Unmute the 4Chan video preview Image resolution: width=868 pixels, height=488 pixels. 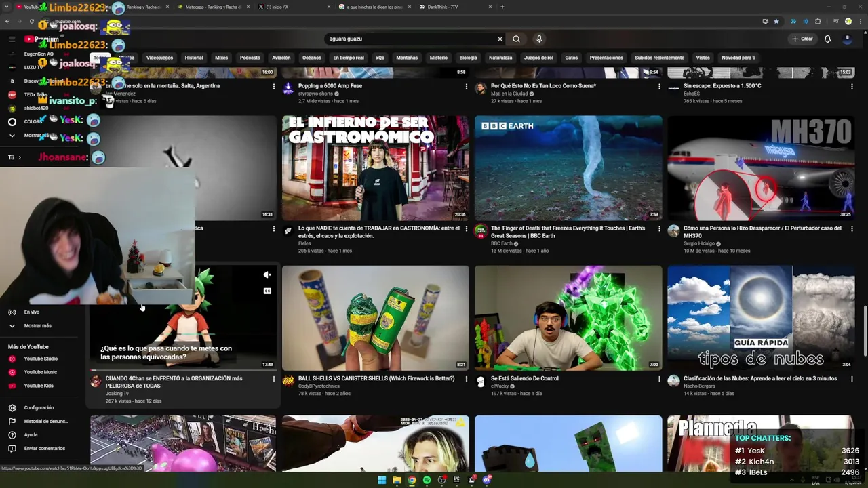coord(267,274)
